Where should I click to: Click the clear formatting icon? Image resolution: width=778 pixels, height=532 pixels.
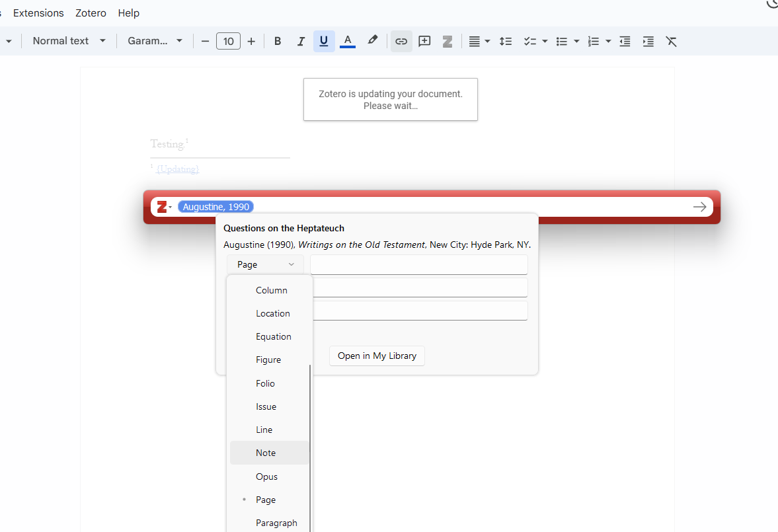(672, 41)
